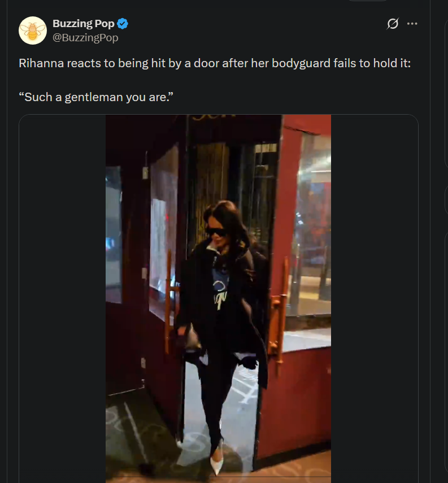
Task: Click the quote "Such a gentleman you are."
Action: click(x=95, y=97)
